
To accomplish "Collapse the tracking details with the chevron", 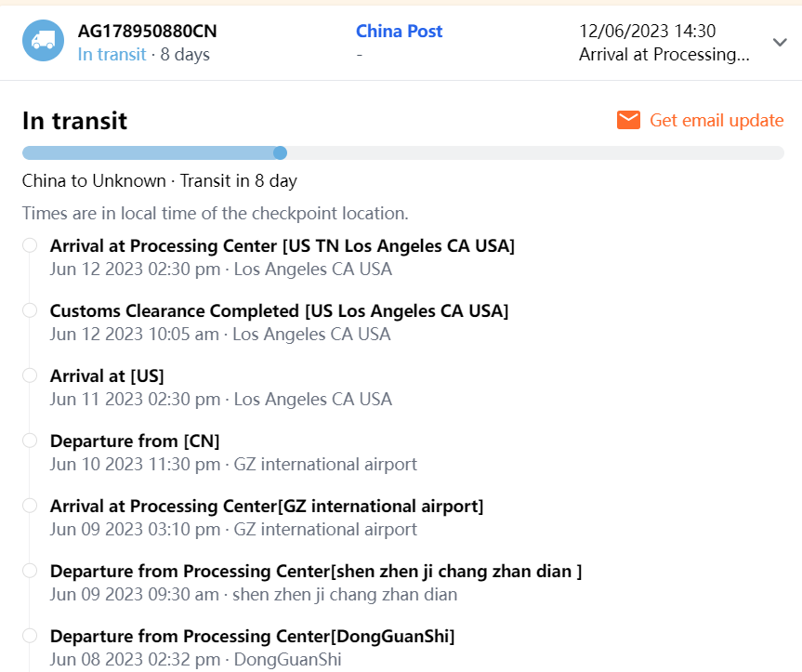I will [x=779, y=42].
